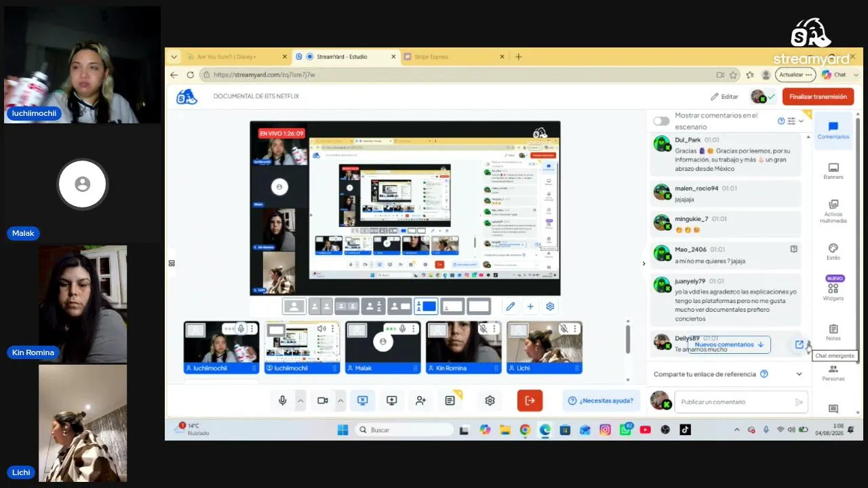Open the TikTok icon in the taskbar
This screenshot has height=488, width=868.
coord(685,430)
